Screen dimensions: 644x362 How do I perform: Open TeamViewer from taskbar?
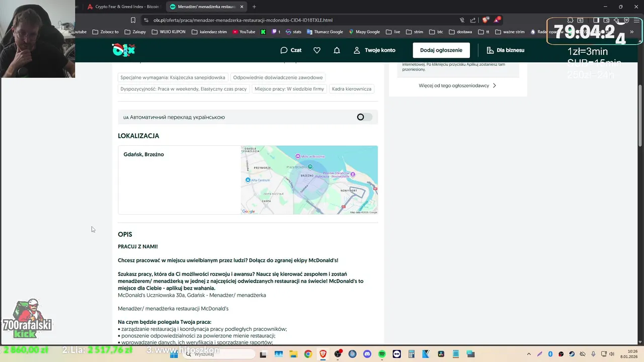click(x=397, y=354)
